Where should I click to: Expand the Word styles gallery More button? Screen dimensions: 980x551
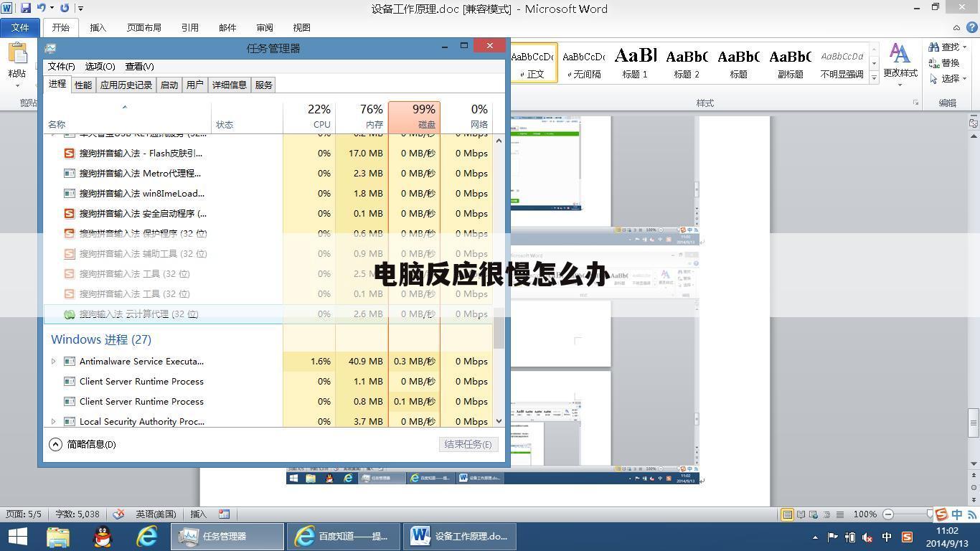tap(874, 76)
